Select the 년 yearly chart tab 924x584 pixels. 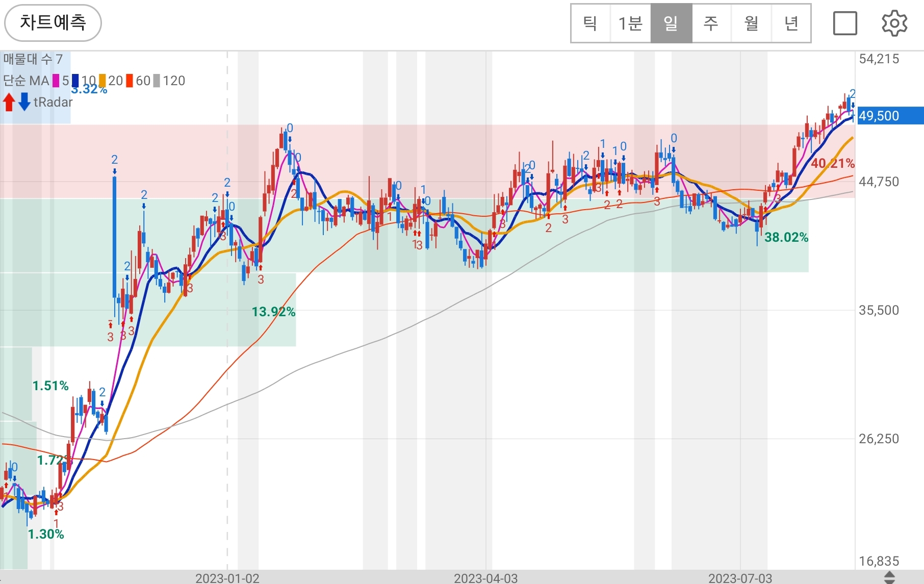point(791,23)
